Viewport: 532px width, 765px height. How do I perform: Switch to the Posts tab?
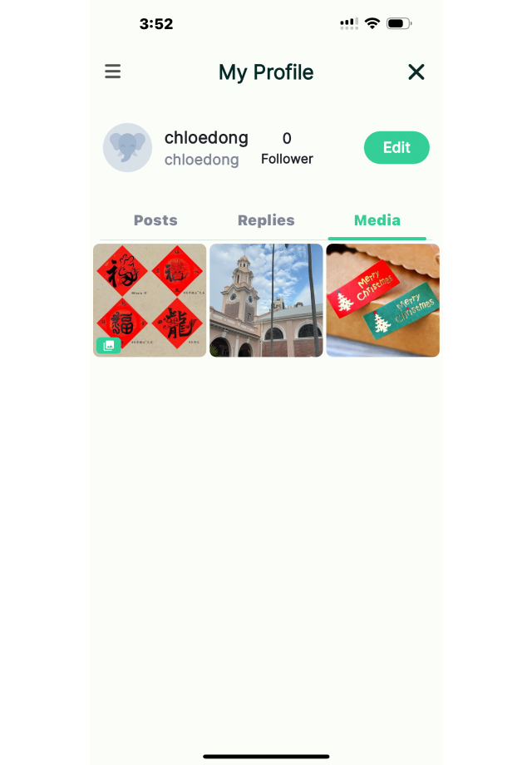coord(155,220)
